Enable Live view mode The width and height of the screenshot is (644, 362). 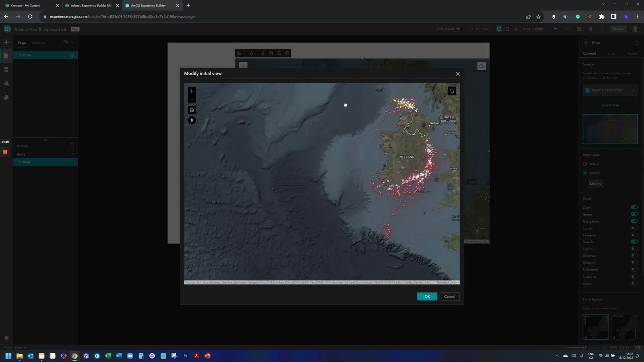click(479, 29)
